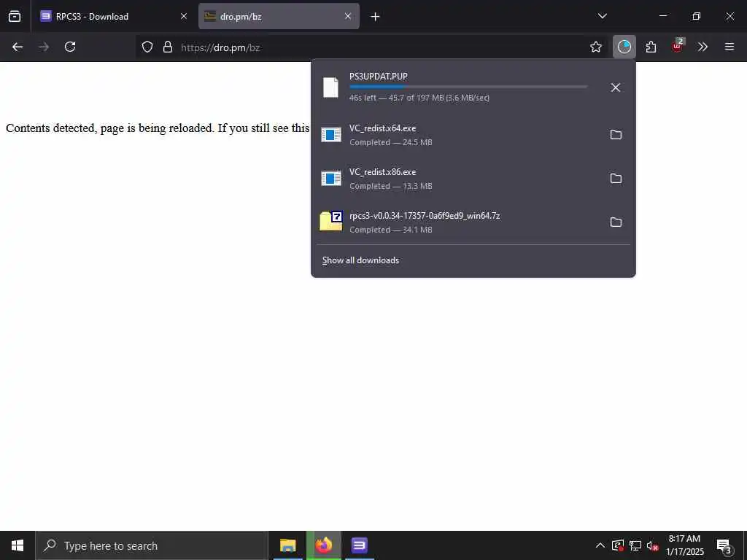Click the taskbar search box
747x560 pixels.
(152, 545)
